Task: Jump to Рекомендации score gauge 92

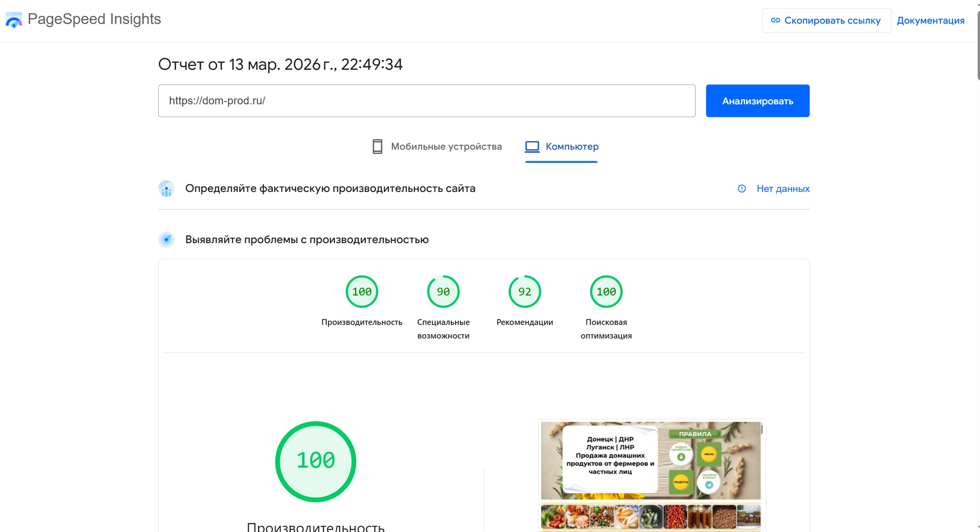Action: 525,292
